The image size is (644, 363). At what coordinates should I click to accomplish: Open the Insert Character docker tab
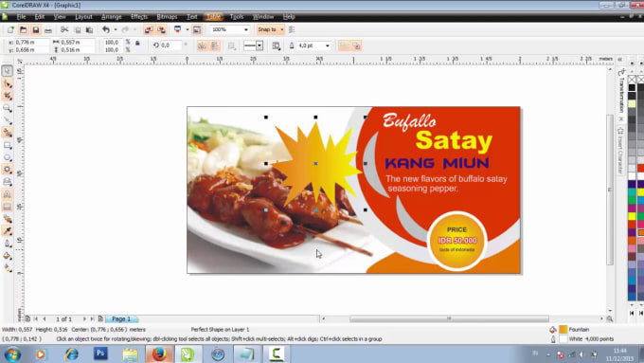pos(621,151)
